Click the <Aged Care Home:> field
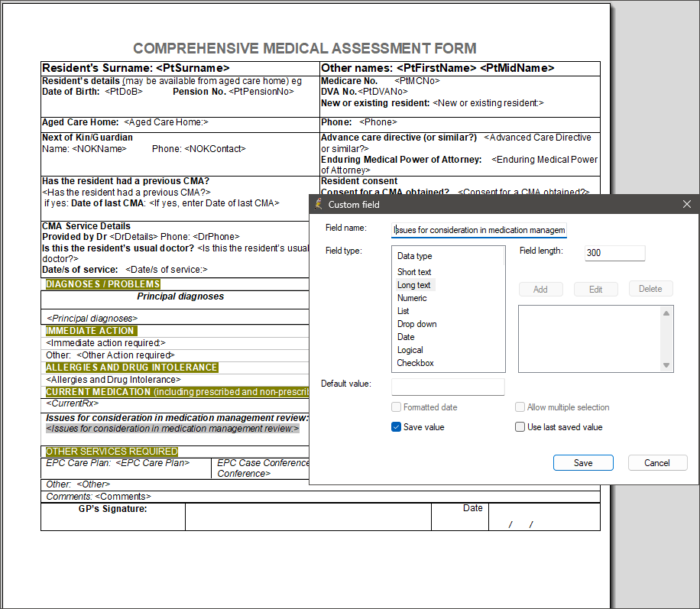The width and height of the screenshot is (700, 609). (166, 122)
